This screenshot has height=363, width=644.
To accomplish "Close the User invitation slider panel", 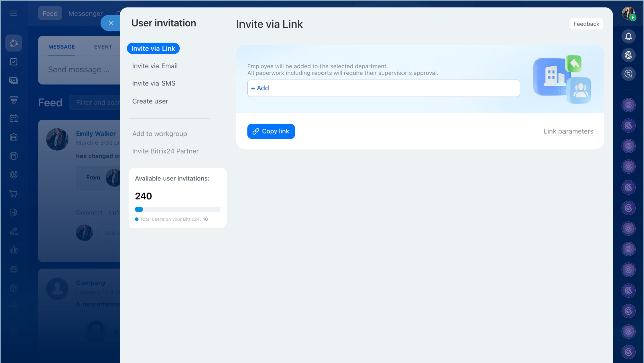I will pyautogui.click(x=111, y=23).
